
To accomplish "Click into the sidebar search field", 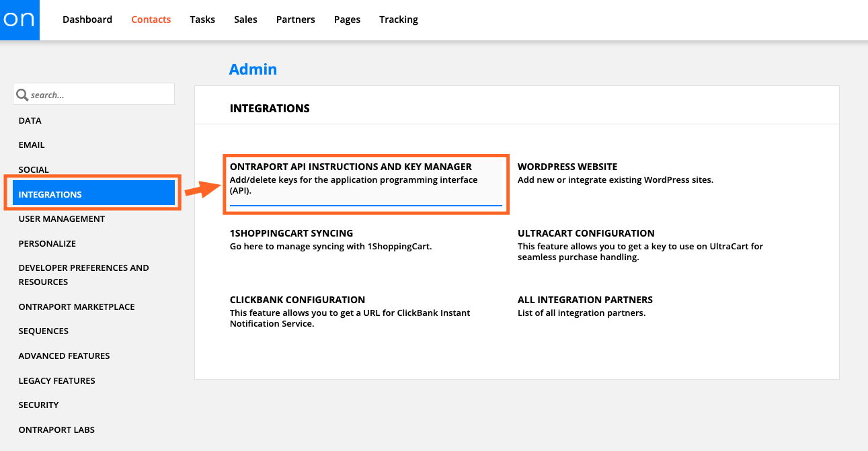I will (x=101, y=95).
